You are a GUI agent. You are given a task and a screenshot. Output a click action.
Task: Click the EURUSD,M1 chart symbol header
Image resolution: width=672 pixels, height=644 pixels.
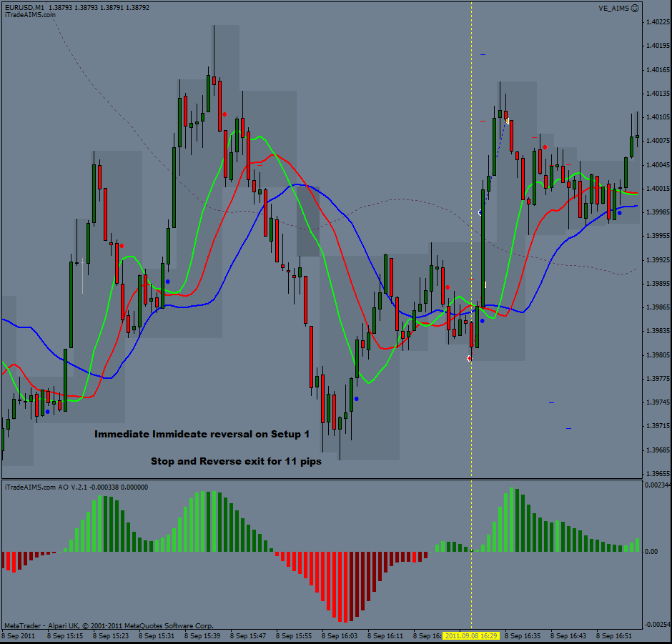pos(24,7)
